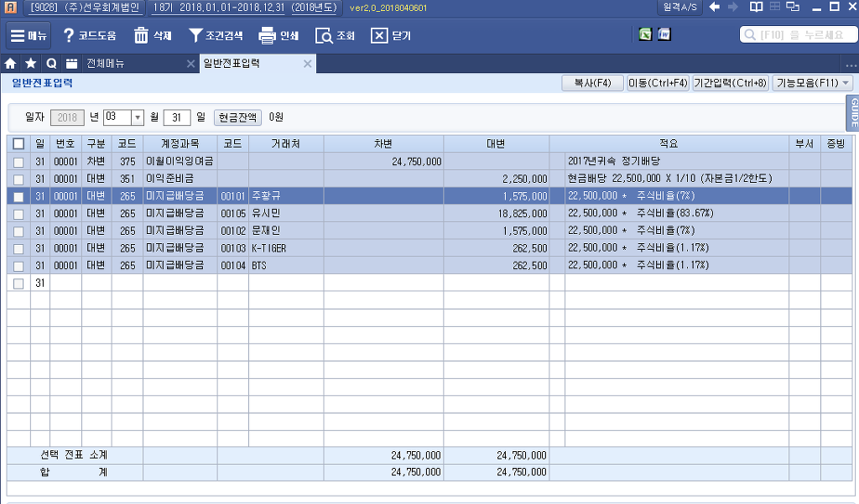Viewport: 859px width, 504px height.
Task: Expand the 기능모음(F11) dropdown
Action: (x=813, y=83)
